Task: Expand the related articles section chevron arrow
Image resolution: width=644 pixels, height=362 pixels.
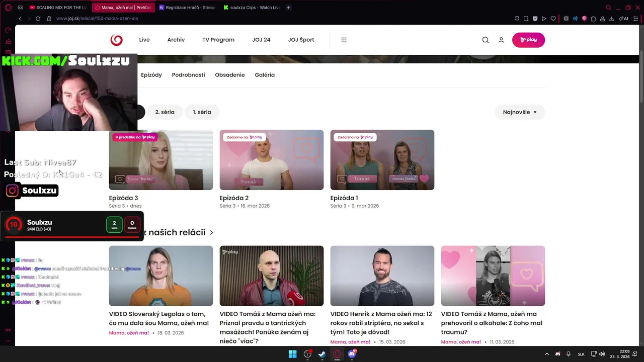Action: [x=211, y=233]
